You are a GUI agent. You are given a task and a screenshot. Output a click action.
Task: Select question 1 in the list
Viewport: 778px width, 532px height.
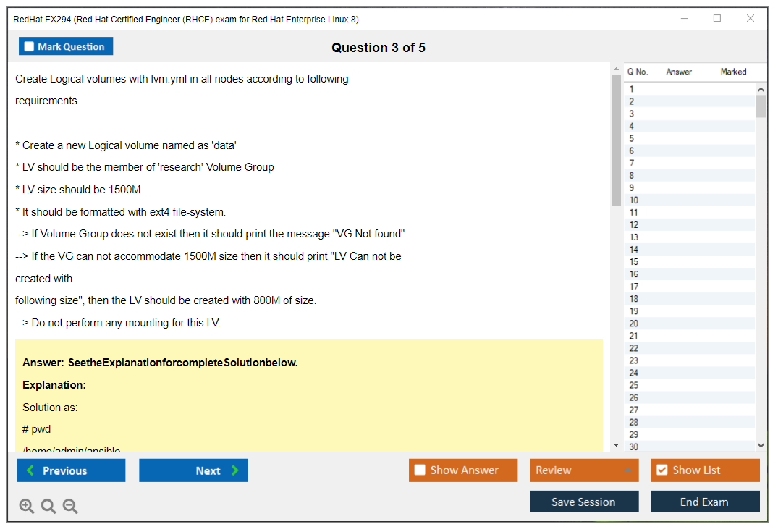[x=632, y=89]
